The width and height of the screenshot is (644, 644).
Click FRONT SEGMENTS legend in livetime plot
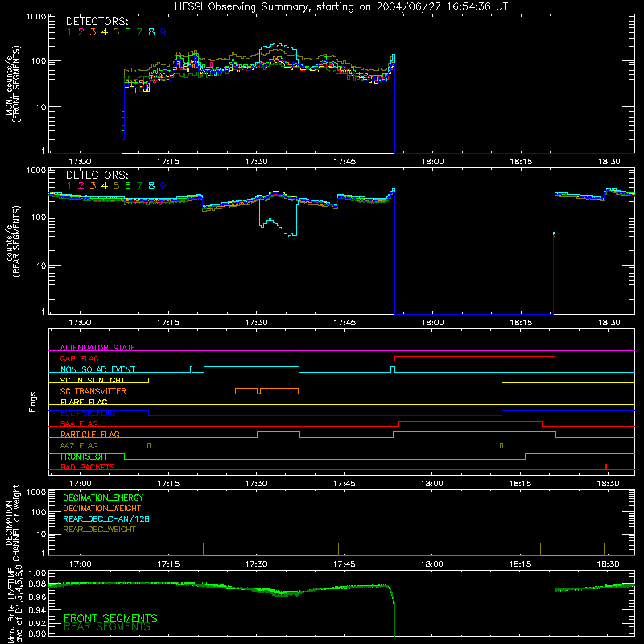(x=110, y=618)
